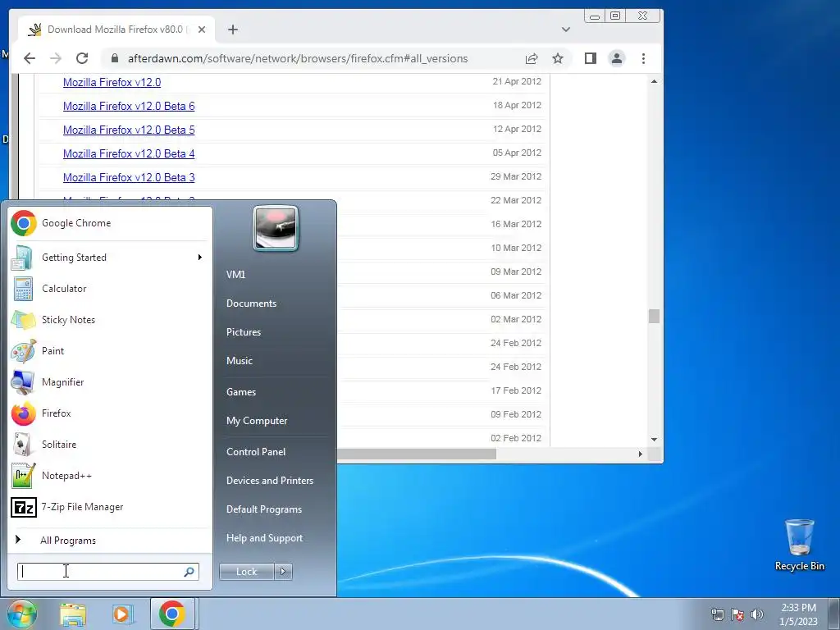The image size is (840, 630).
Task: Click vertical scrollbar thumb in Chrome
Action: pos(654,316)
